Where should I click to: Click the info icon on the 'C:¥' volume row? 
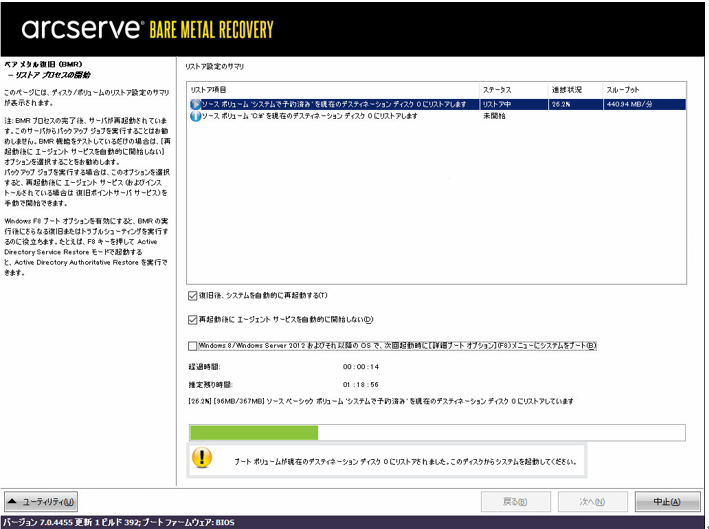[195, 116]
